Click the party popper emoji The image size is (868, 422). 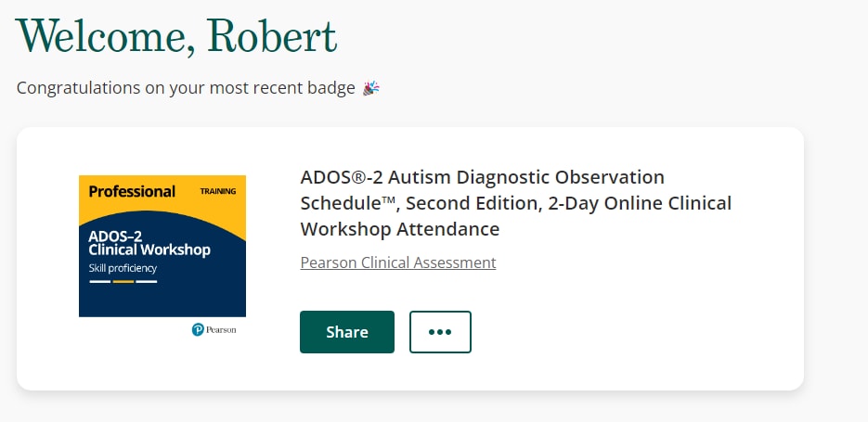pyautogui.click(x=371, y=88)
